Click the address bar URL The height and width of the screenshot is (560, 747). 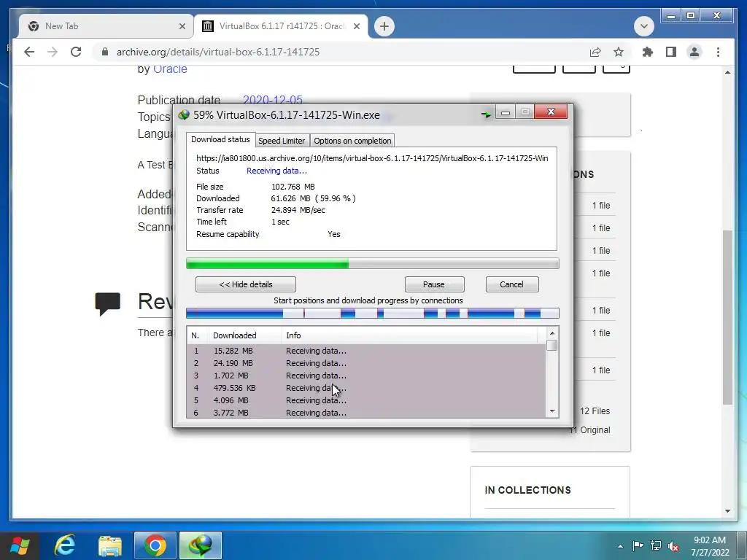(x=218, y=52)
